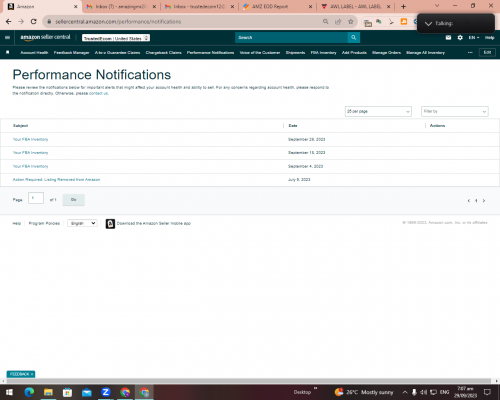Open the Filter by dropdown

[455, 111]
